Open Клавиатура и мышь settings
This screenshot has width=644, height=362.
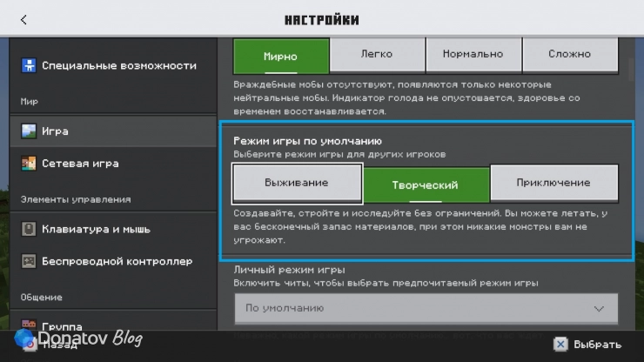point(113,229)
